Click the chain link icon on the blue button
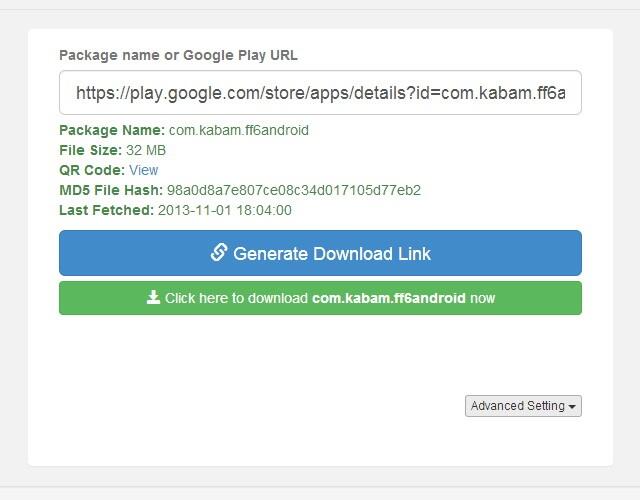The image size is (640, 500). 219,253
